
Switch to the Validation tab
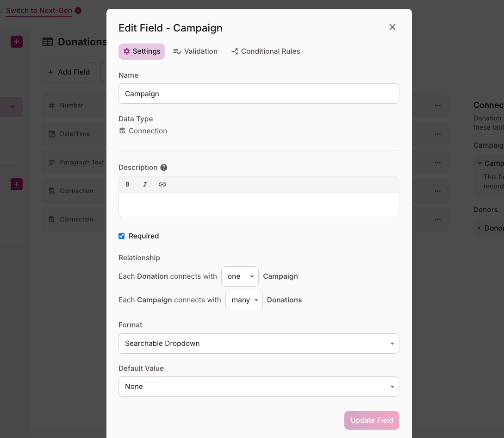click(x=195, y=51)
